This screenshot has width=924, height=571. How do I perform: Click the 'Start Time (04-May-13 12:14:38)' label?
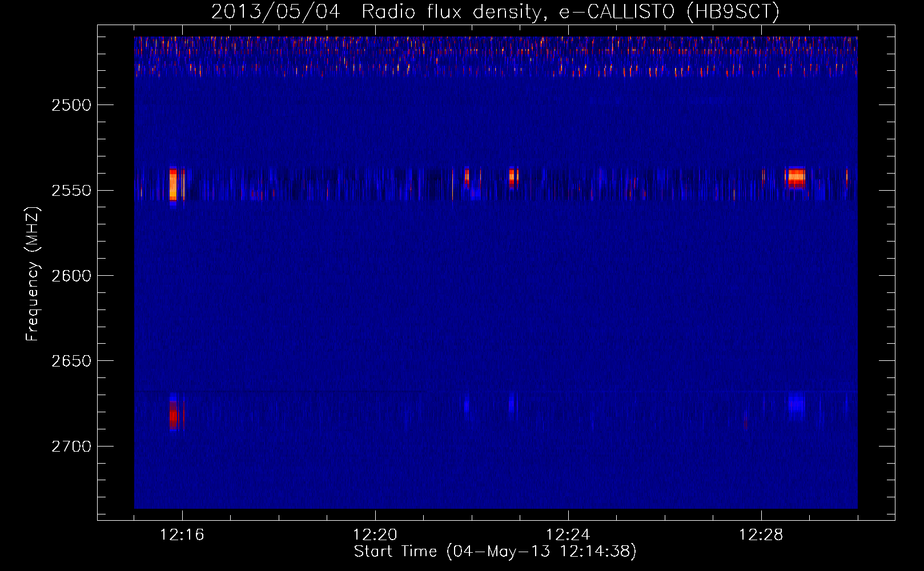click(x=495, y=552)
